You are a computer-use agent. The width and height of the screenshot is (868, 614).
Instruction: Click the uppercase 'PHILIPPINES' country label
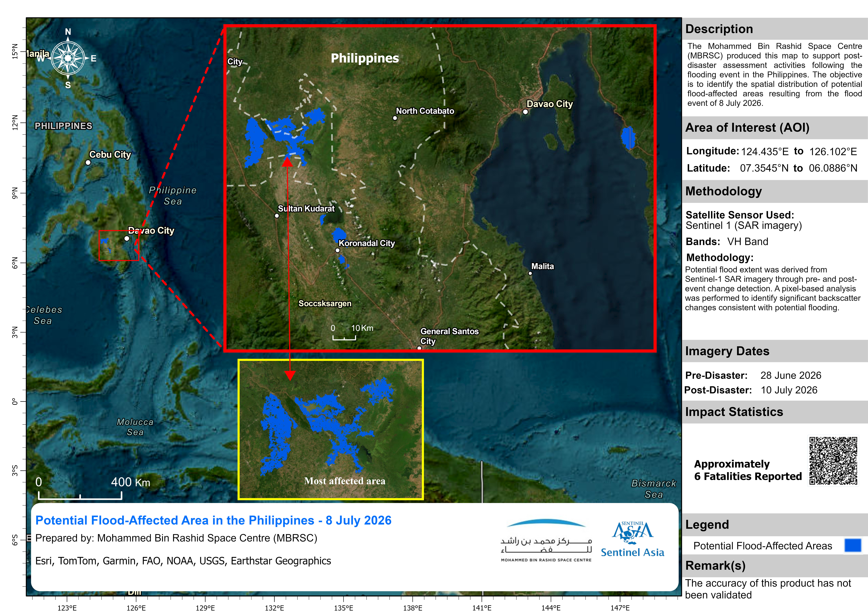(63, 126)
